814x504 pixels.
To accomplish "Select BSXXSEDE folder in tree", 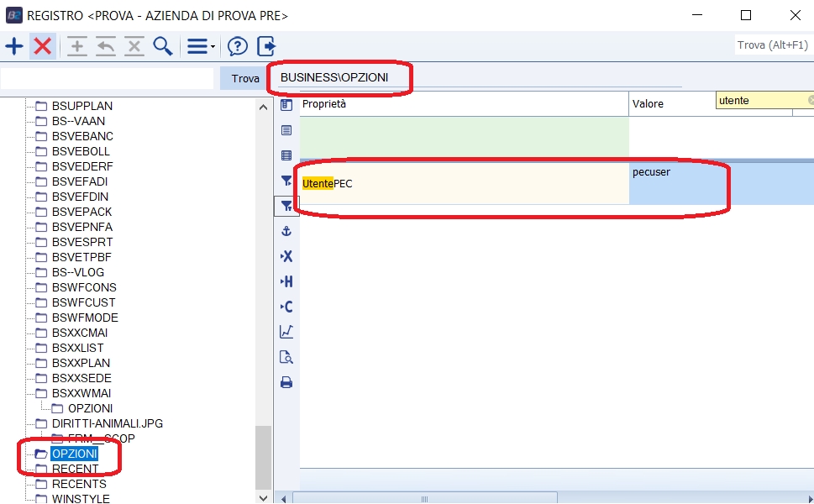I will click(x=81, y=378).
